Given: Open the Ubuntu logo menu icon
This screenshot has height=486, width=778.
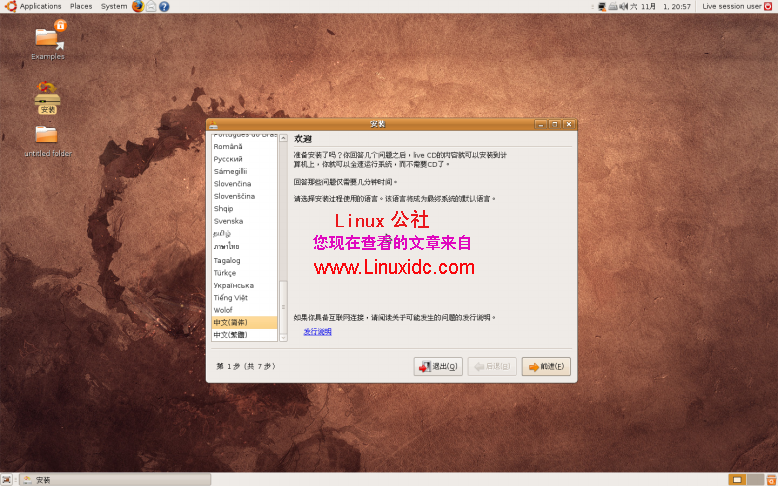Looking at the screenshot, I should coord(10,6).
